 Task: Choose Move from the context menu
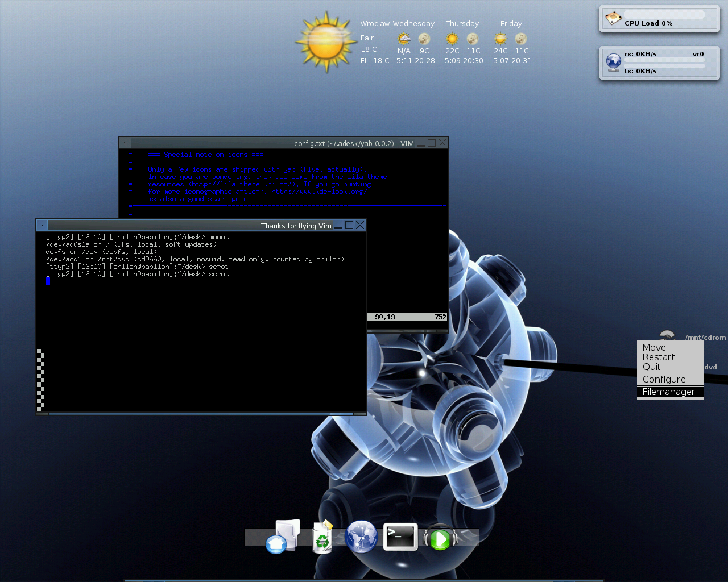click(654, 347)
